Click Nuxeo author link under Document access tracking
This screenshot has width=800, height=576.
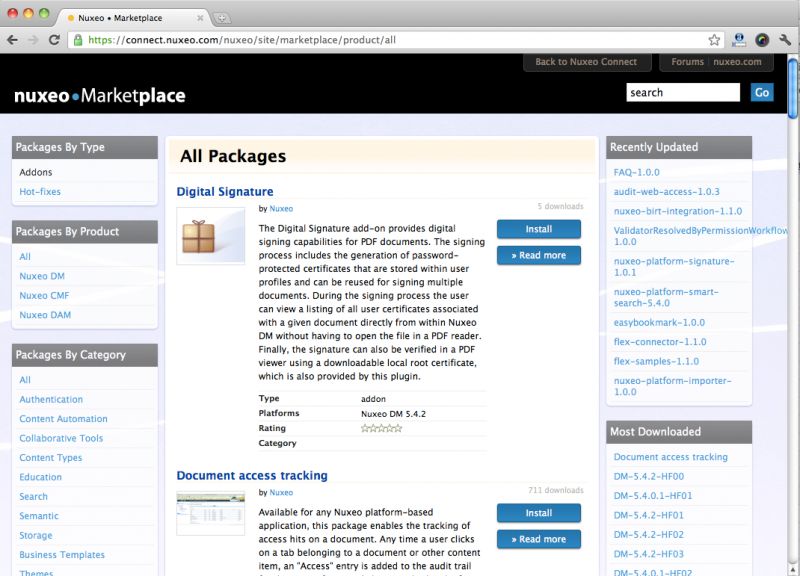click(x=281, y=492)
